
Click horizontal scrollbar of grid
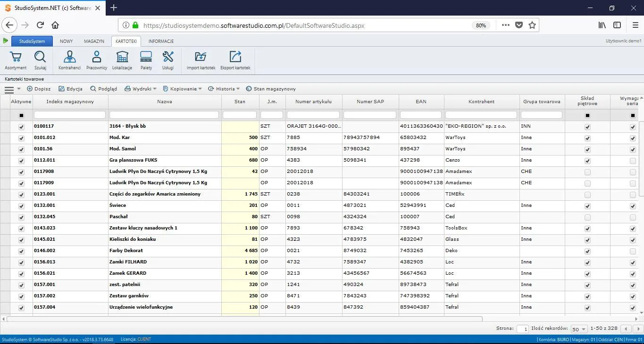(244, 319)
